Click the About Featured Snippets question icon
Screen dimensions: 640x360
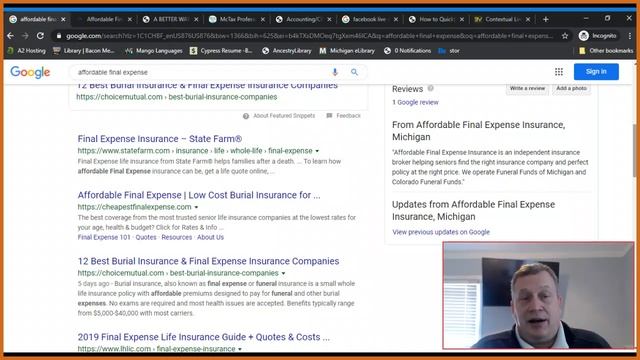[x=246, y=116]
